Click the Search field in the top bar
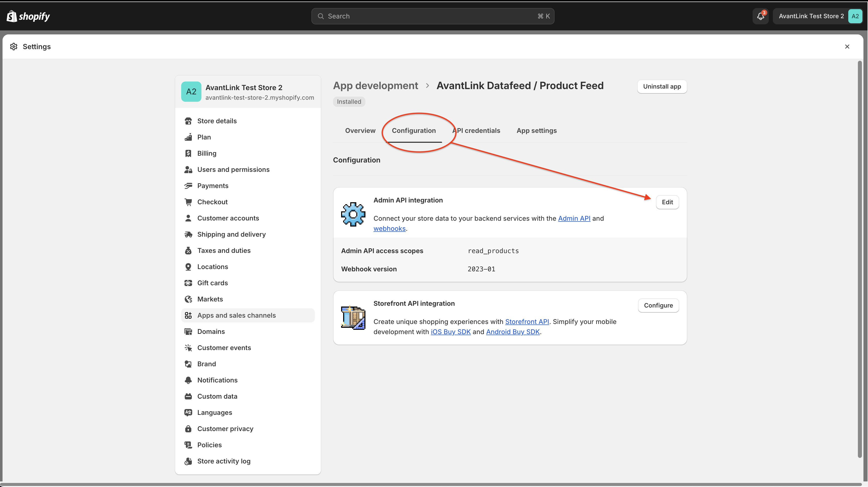Viewport: 868px width, 487px height. 433,16
